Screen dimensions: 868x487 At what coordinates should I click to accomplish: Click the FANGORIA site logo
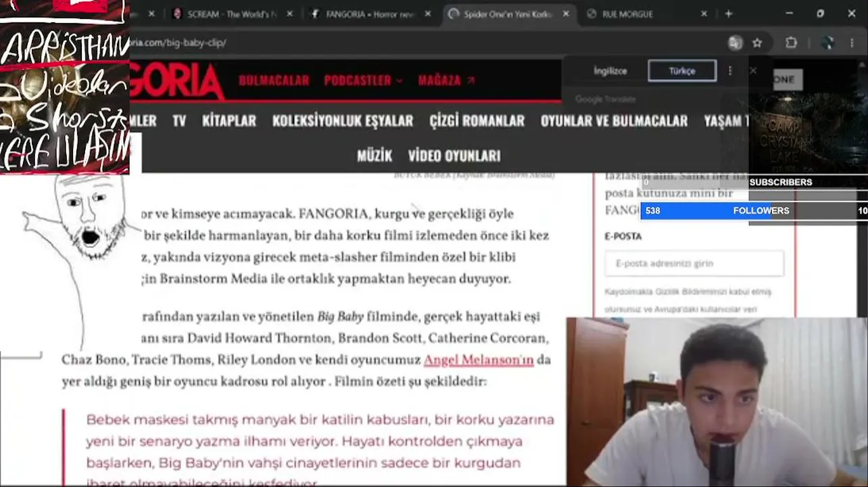pos(177,80)
